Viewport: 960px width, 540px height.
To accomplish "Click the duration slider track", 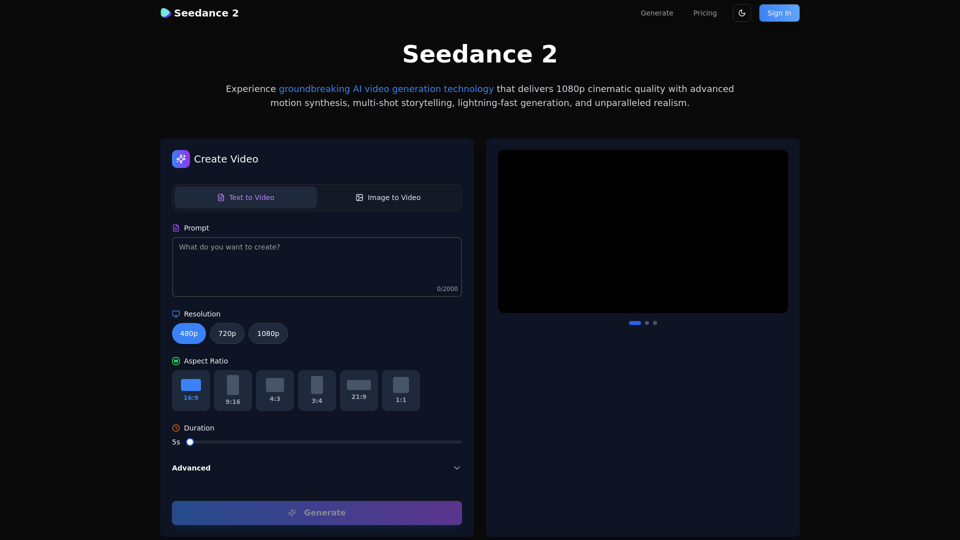I will (324, 442).
